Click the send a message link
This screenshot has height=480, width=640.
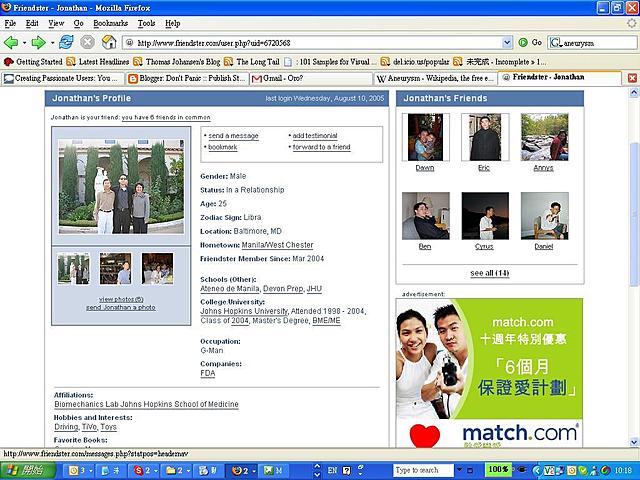click(233, 136)
